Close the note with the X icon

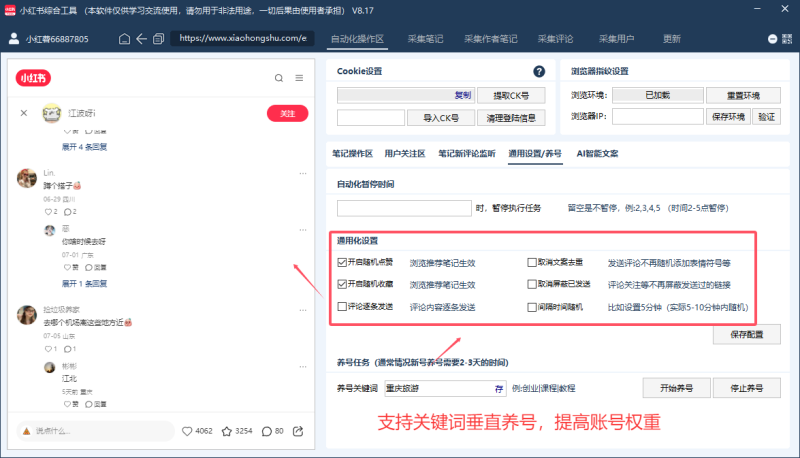(x=24, y=113)
